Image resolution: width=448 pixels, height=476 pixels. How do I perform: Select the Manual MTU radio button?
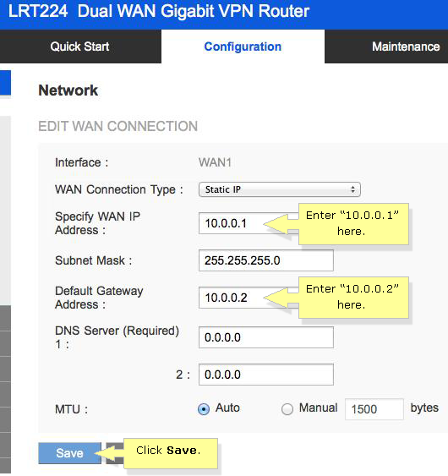[x=287, y=409]
